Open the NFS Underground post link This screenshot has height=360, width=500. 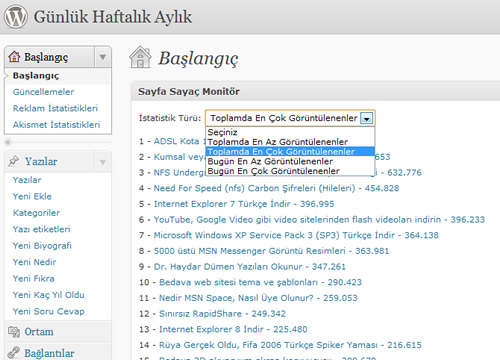(179, 172)
